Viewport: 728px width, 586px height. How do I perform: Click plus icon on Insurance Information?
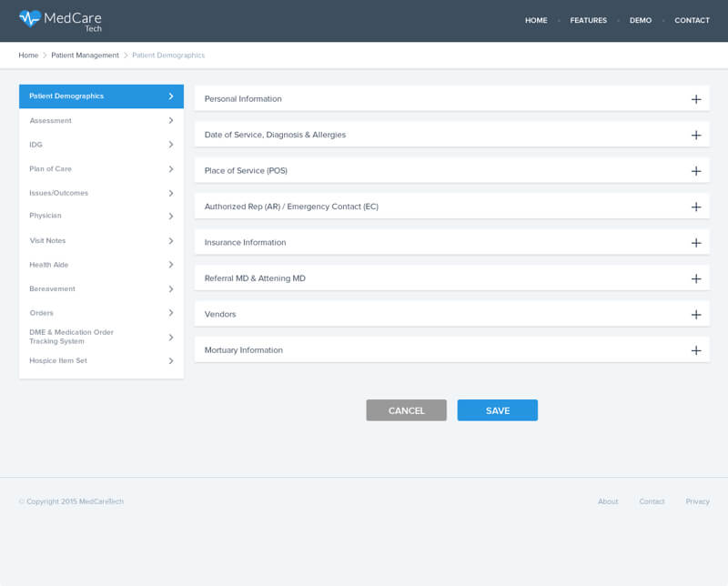[x=696, y=243]
